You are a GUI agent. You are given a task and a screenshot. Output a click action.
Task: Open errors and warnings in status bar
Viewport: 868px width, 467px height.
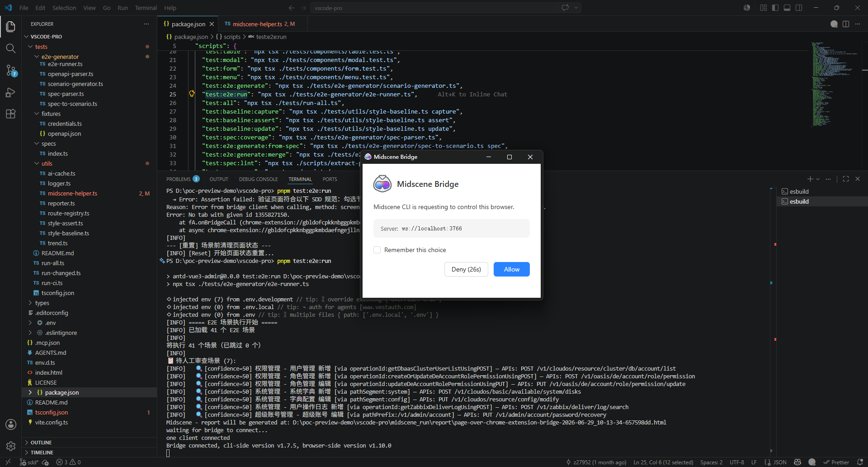pos(68,462)
